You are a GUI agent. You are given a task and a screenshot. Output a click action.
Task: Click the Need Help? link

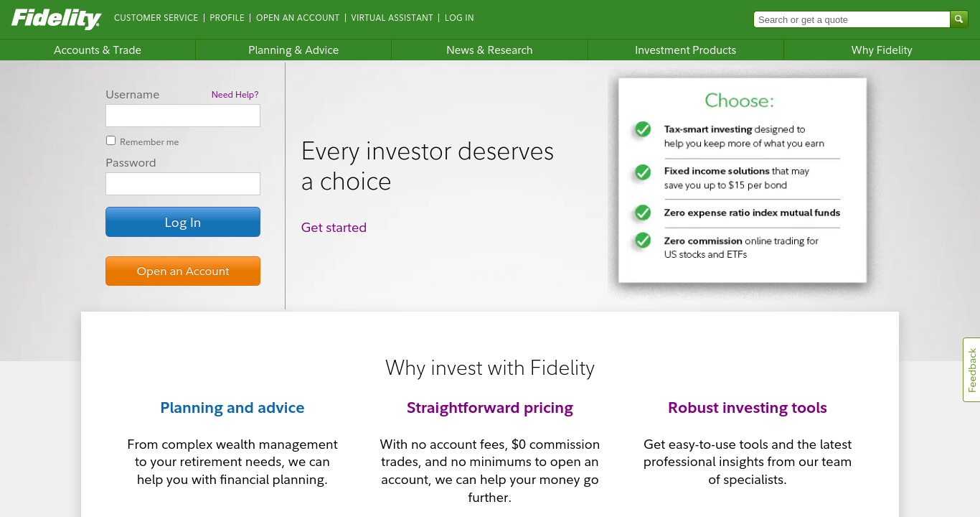point(235,95)
